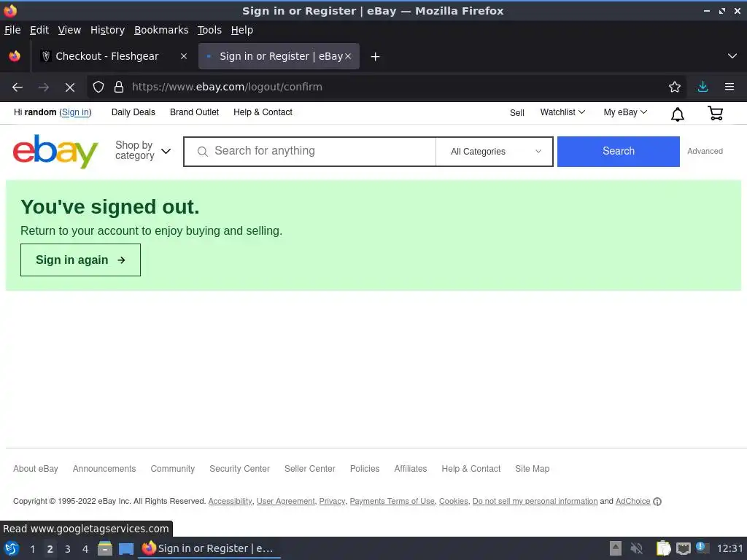Open Announcements footer link
The height and width of the screenshot is (560, 747).
(x=104, y=469)
